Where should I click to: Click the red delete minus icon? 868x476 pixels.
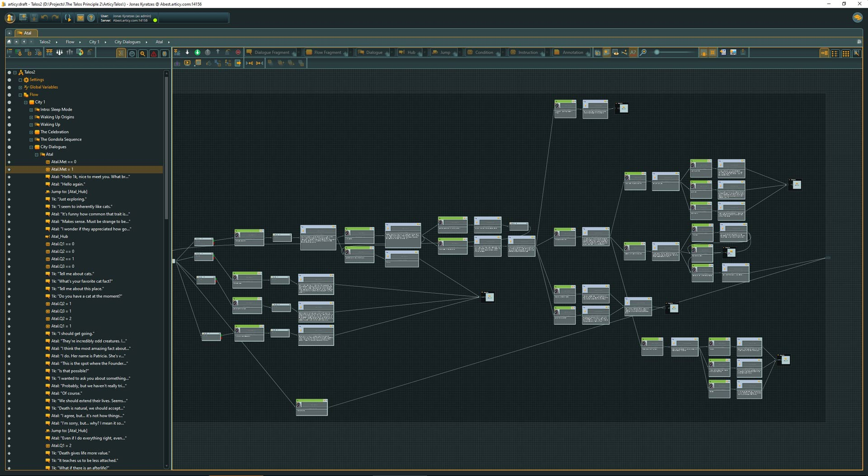(238, 52)
